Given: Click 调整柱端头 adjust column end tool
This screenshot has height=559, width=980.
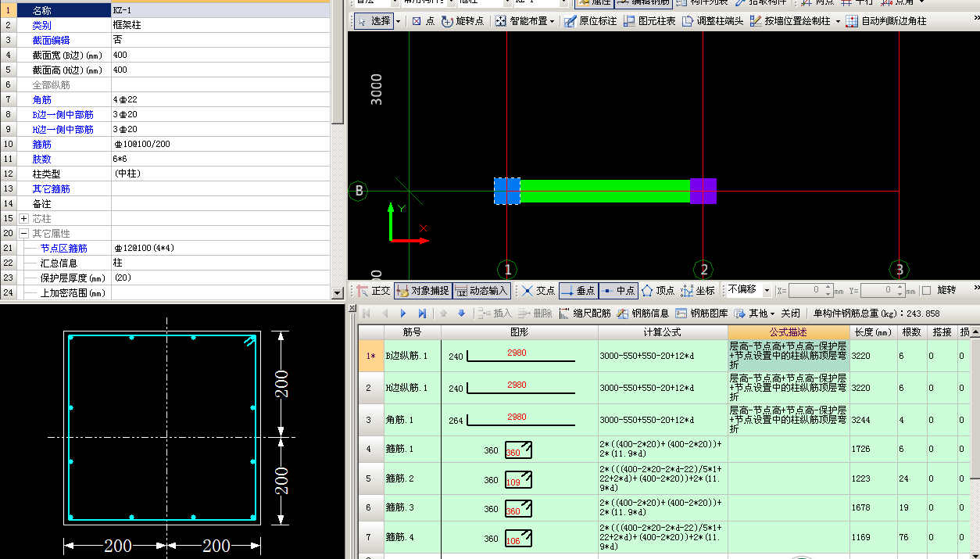Looking at the screenshot, I should (713, 21).
